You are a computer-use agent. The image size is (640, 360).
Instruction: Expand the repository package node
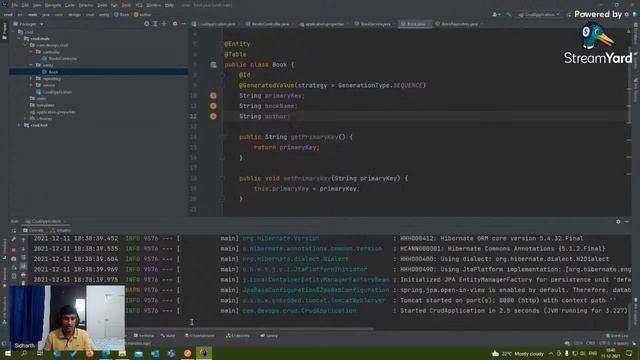(31, 78)
